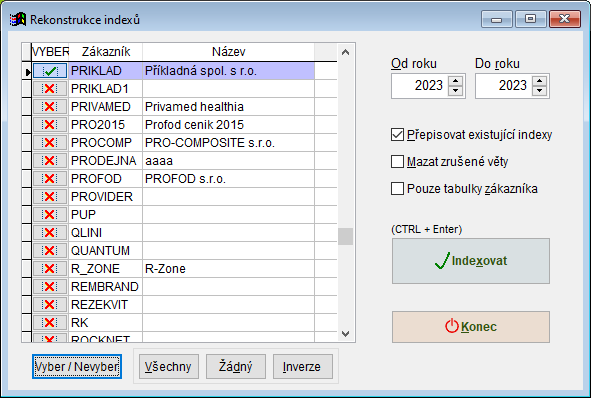
Task: Increase the Od roku year value
Action: pyautogui.click(x=456, y=81)
